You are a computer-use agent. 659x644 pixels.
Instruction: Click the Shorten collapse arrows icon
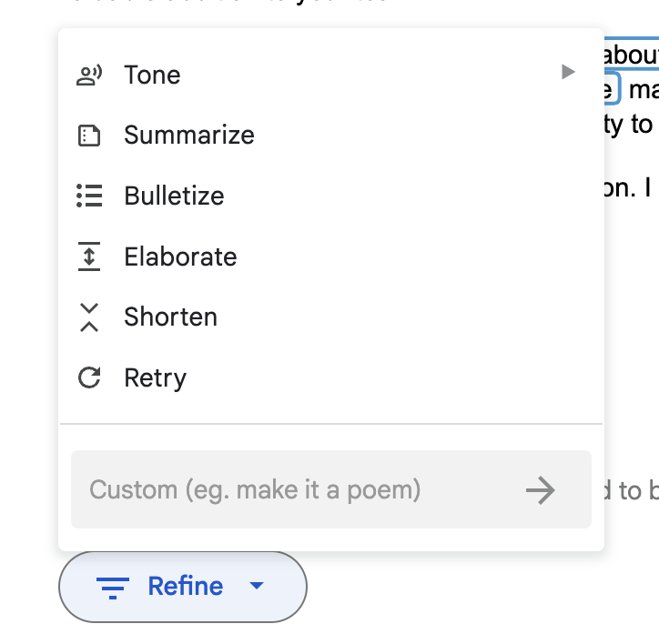click(89, 317)
